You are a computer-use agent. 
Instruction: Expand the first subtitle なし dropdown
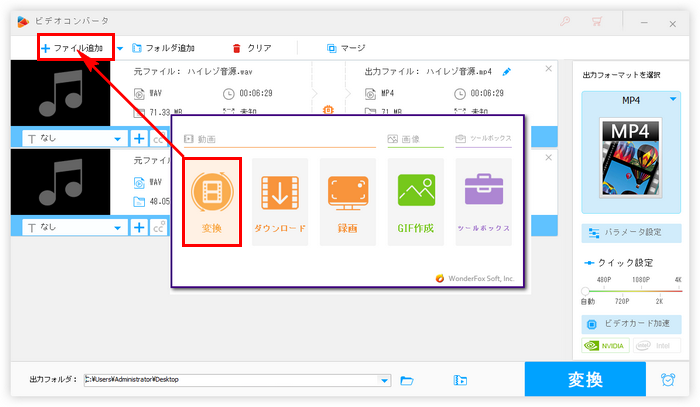(118, 139)
